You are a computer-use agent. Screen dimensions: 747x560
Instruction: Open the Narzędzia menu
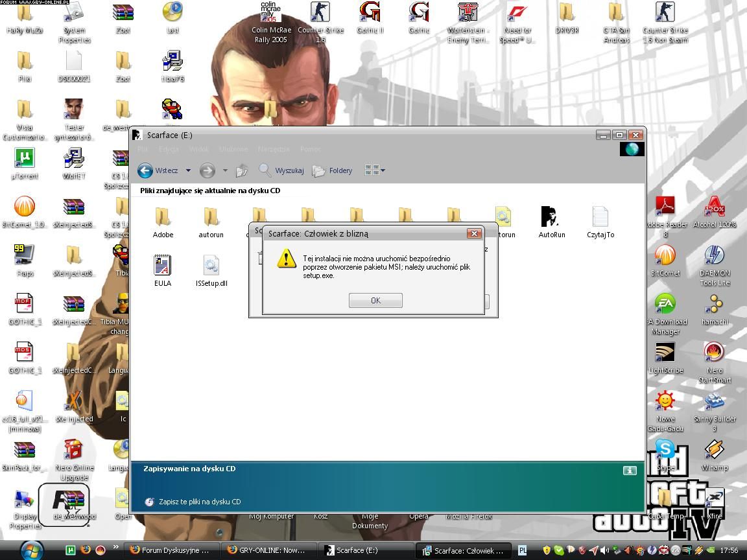pyautogui.click(x=273, y=149)
